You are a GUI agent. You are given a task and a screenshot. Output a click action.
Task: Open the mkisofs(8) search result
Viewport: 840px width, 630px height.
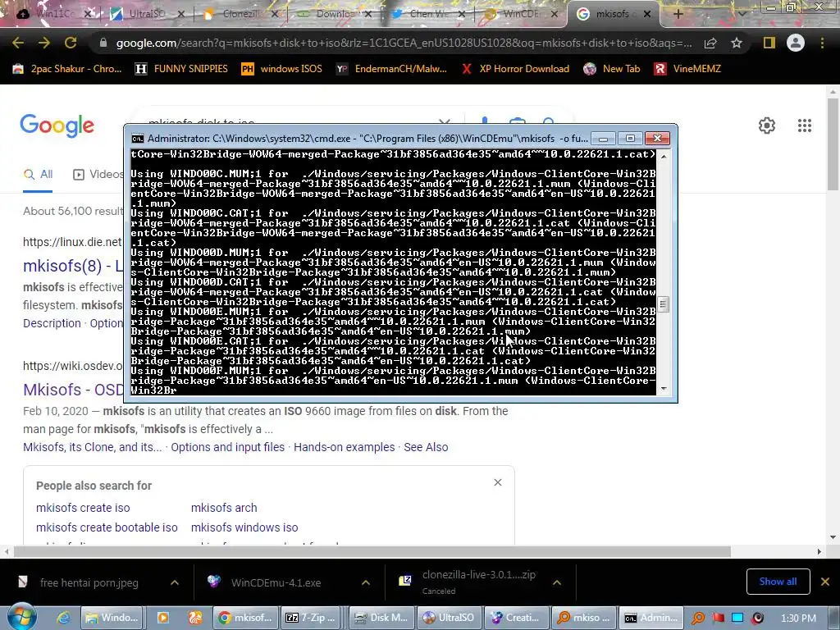pyautogui.click(x=73, y=266)
